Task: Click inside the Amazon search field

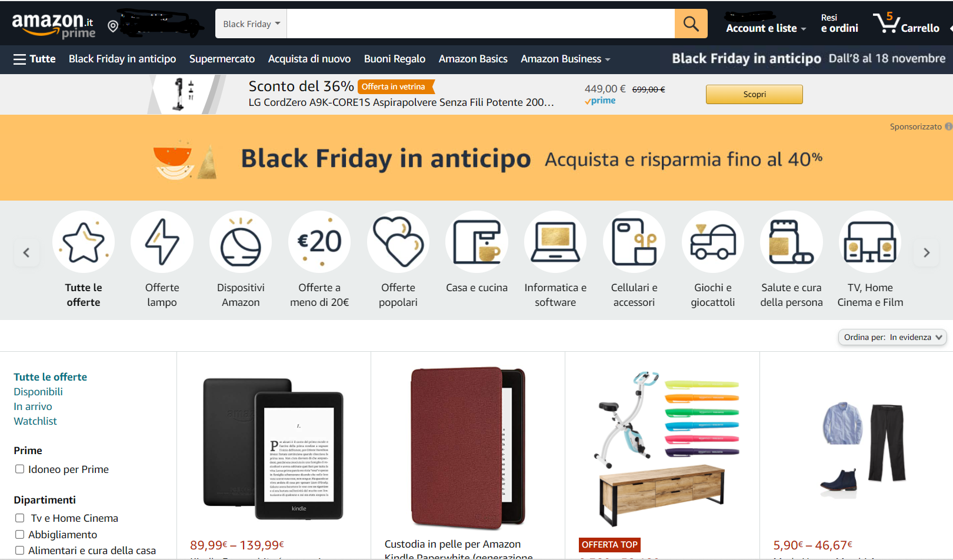Action: [481, 24]
